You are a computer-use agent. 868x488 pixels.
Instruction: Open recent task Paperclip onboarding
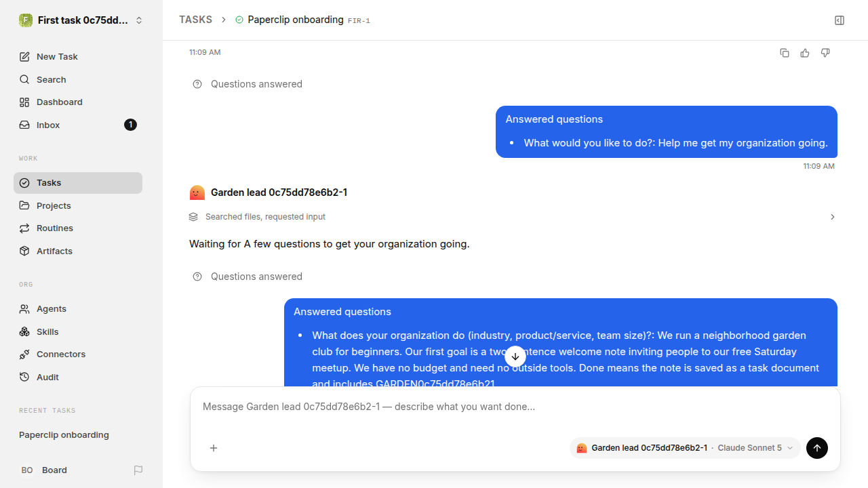64,435
